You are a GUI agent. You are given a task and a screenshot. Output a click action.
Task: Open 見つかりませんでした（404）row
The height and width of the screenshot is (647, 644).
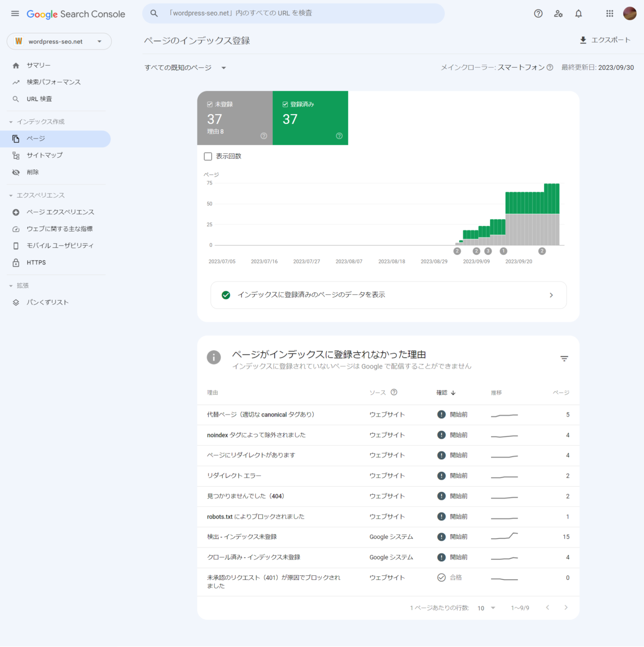pyautogui.click(x=388, y=496)
